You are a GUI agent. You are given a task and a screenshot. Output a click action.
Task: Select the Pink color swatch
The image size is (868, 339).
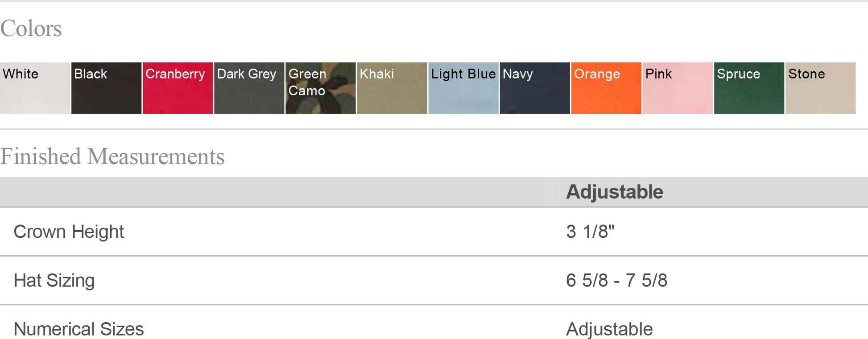pos(677,88)
